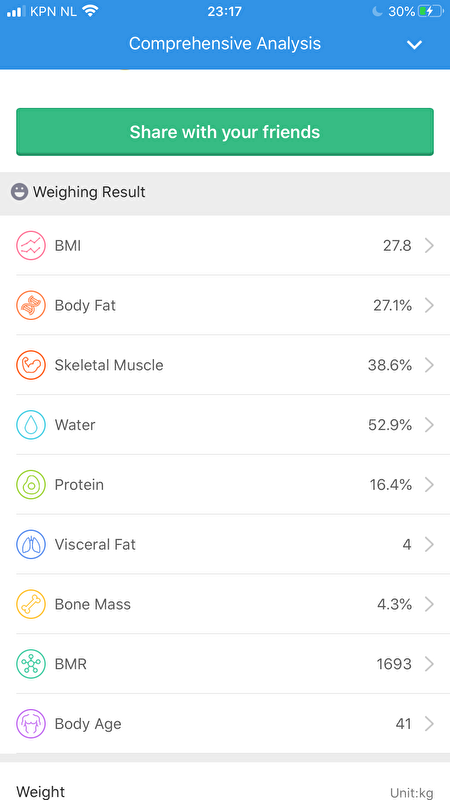Tap the orange Body Fat icon

click(31, 306)
